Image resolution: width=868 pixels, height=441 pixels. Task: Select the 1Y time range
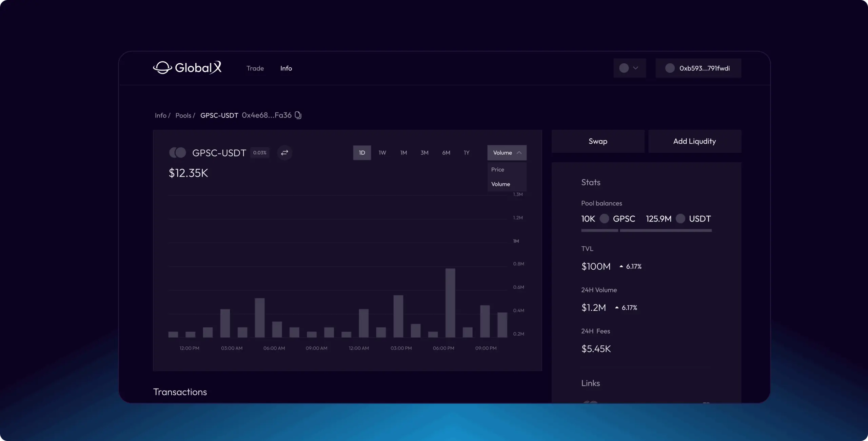coord(467,152)
